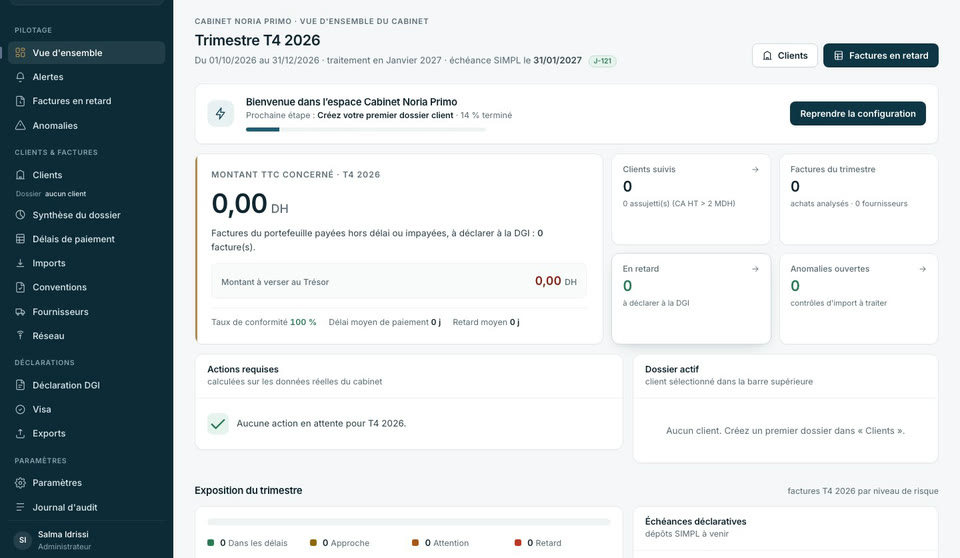Click the SI user avatar
Viewport: 960px width, 558px height.
pyautogui.click(x=23, y=540)
